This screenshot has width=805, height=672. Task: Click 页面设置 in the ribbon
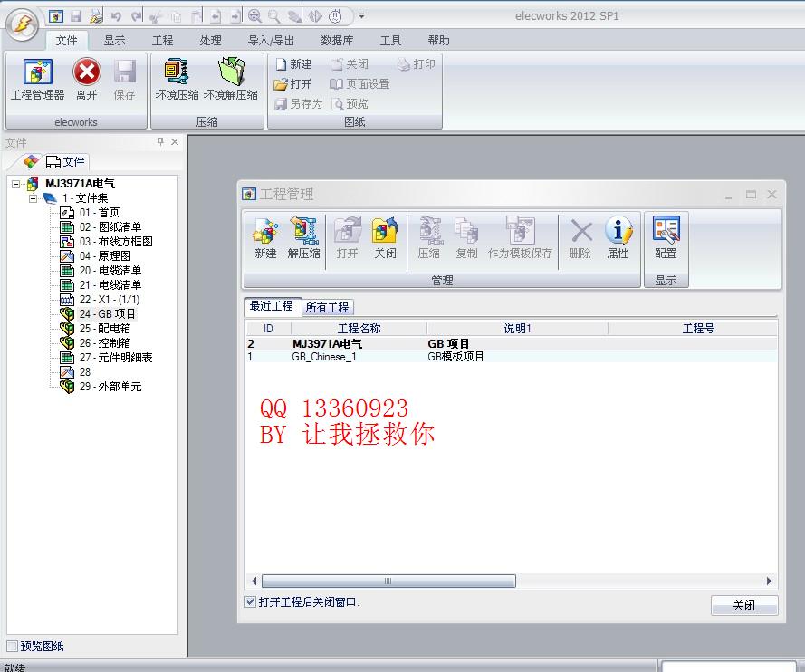pos(359,83)
